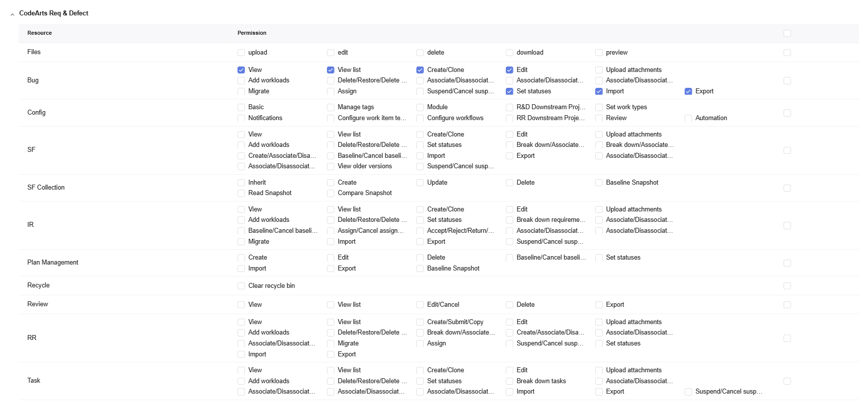Check View list in the Review row
Image resolution: width=868 pixels, height=407 pixels.
[330, 305]
